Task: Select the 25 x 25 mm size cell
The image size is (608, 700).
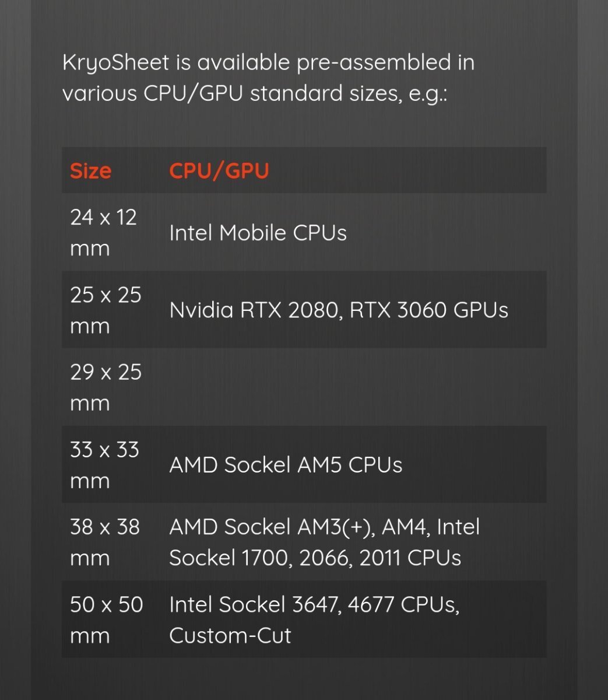Action: (106, 310)
